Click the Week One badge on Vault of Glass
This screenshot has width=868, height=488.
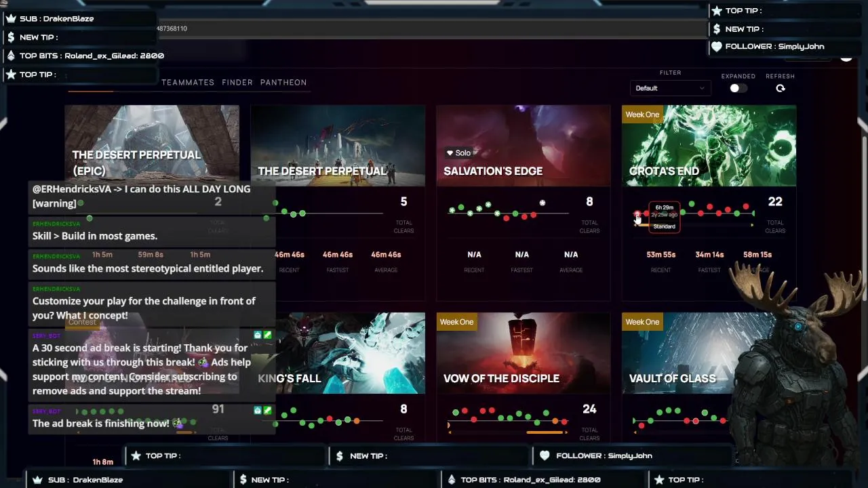coord(642,322)
